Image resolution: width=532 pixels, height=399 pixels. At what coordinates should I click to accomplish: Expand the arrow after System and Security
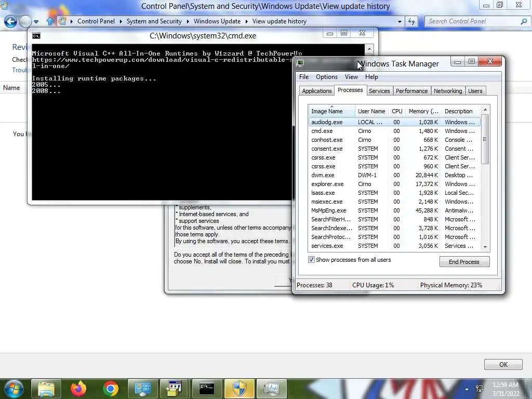tap(188, 21)
